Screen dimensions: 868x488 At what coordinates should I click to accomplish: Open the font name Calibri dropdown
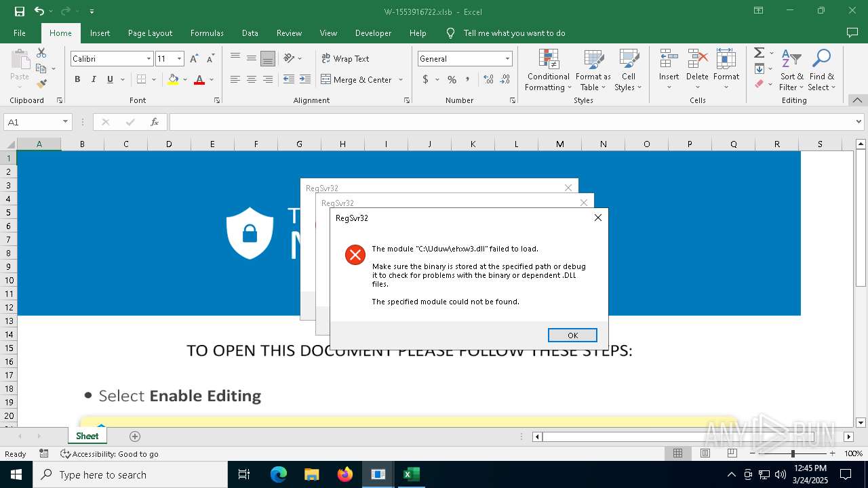149,59
